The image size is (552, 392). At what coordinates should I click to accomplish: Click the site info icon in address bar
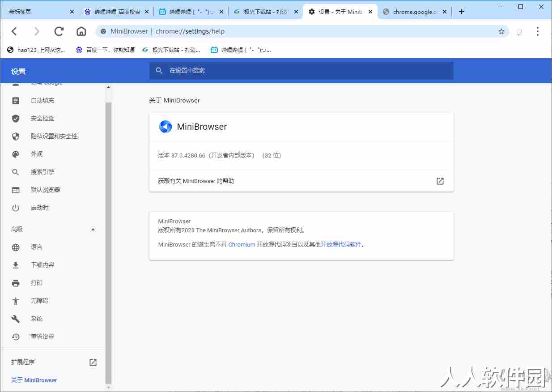103,31
